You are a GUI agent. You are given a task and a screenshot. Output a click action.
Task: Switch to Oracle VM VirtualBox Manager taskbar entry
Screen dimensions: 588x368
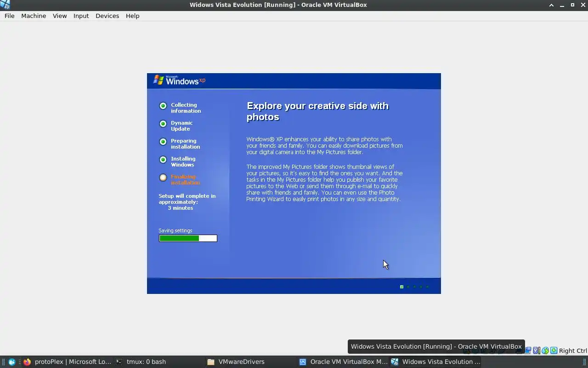click(x=343, y=362)
